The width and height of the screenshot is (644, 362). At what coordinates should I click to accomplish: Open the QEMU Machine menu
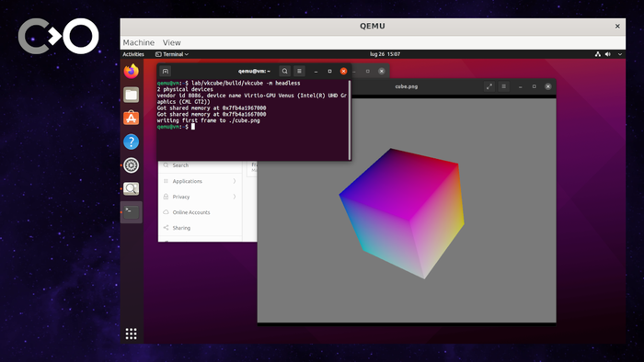(x=138, y=42)
